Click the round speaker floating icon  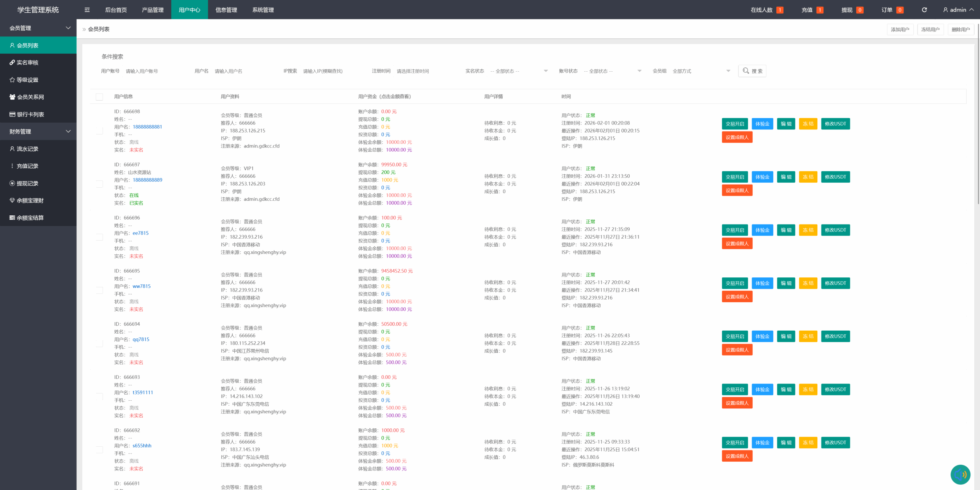click(960, 474)
